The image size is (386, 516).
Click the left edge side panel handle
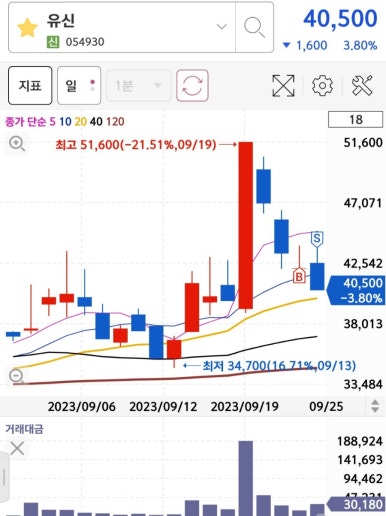pos(4,477)
